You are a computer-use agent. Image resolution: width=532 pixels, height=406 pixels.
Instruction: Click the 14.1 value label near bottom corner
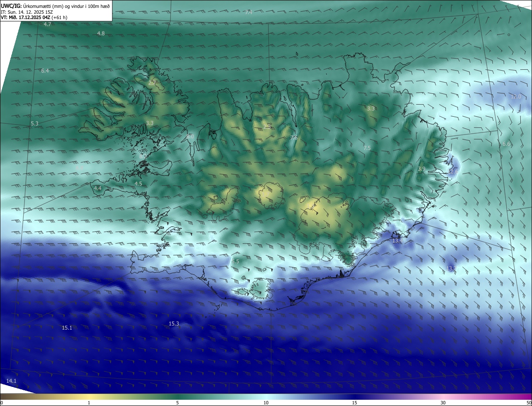[x=11, y=381]
